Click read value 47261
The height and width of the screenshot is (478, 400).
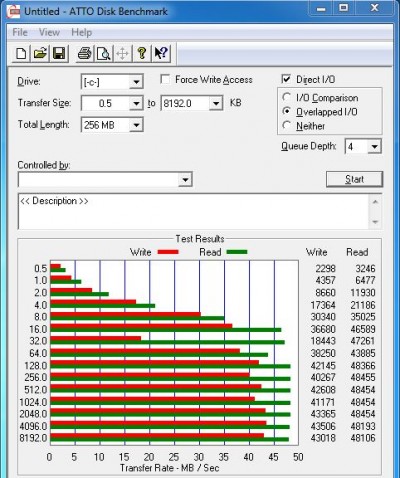tap(363, 341)
